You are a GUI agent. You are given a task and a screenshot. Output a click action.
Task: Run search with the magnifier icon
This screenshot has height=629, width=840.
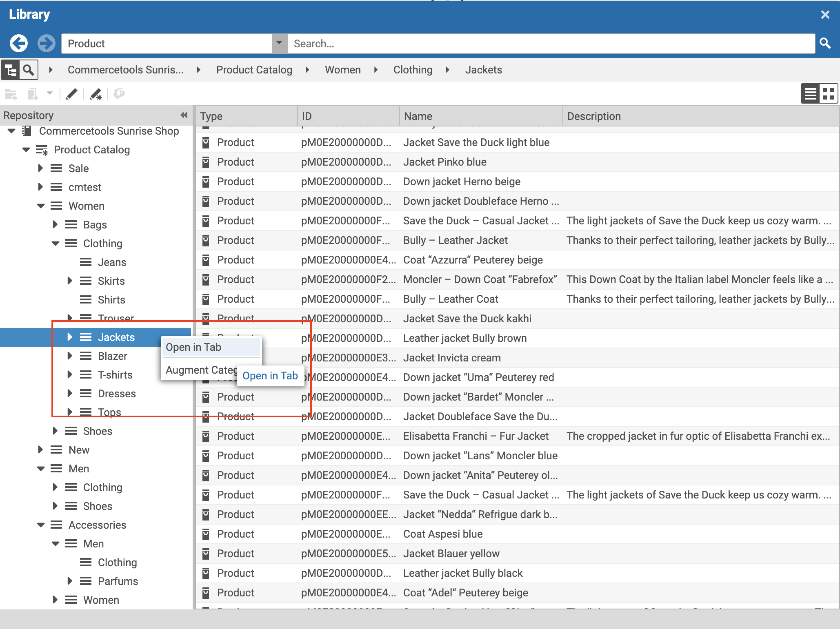(x=826, y=43)
